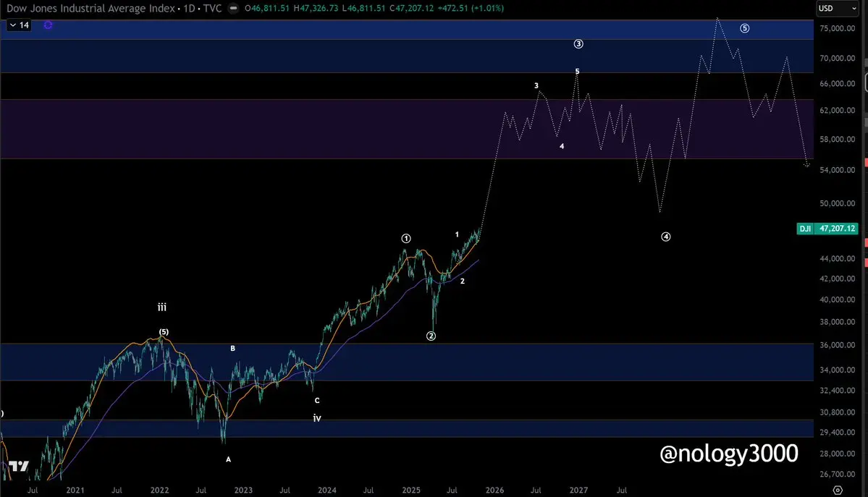Select the iv wave label
The width and height of the screenshot is (868, 497).
pyautogui.click(x=317, y=418)
